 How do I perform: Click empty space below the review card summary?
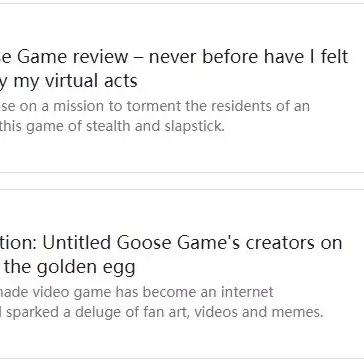click(x=180, y=153)
